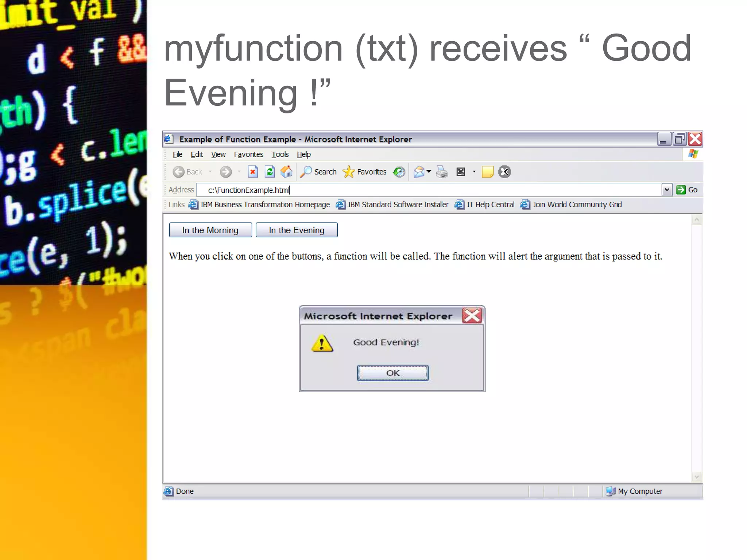Image resolution: width=747 pixels, height=560 pixels.
Task: Open the Edit button dropdown arrow
Action: click(474, 172)
